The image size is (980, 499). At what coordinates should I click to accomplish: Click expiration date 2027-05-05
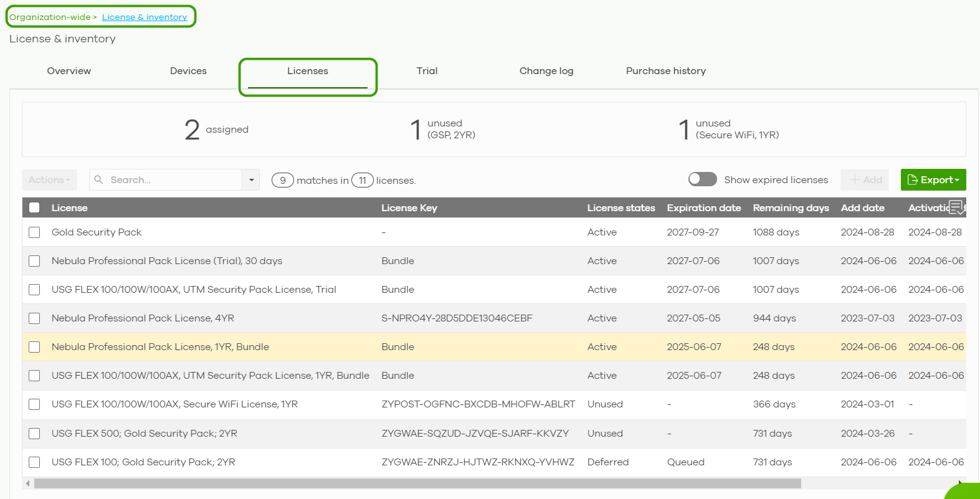pos(693,318)
